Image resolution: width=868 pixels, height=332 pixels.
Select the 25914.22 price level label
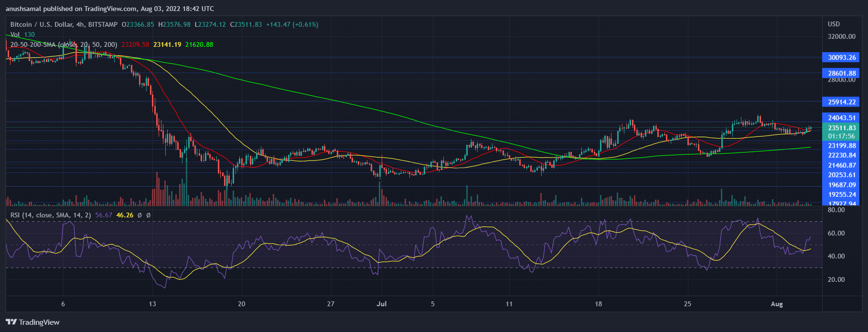[842, 102]
